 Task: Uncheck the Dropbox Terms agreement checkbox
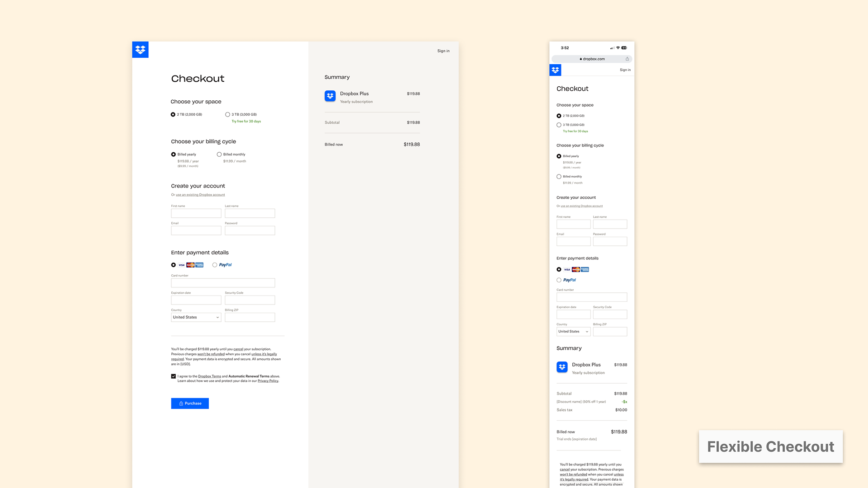174,376
